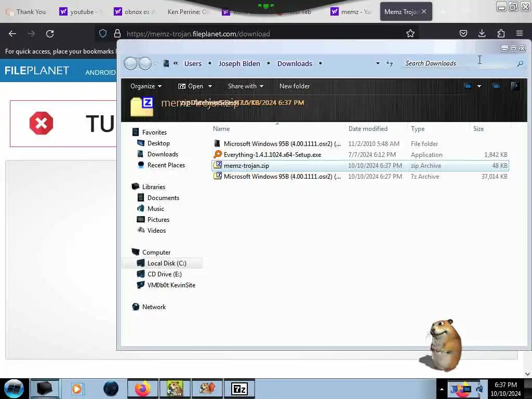
Task: Open the Share with dropdown
Action: click(246, 86)
